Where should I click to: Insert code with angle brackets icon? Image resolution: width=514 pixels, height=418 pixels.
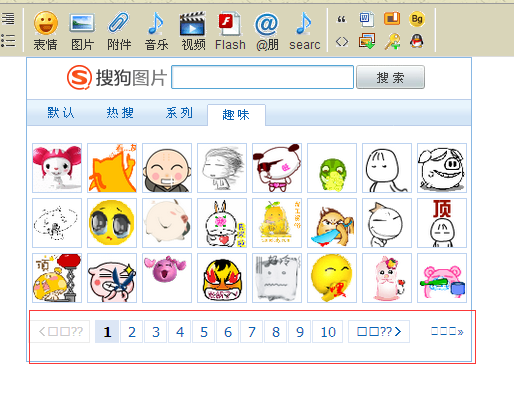coord(342,42)
